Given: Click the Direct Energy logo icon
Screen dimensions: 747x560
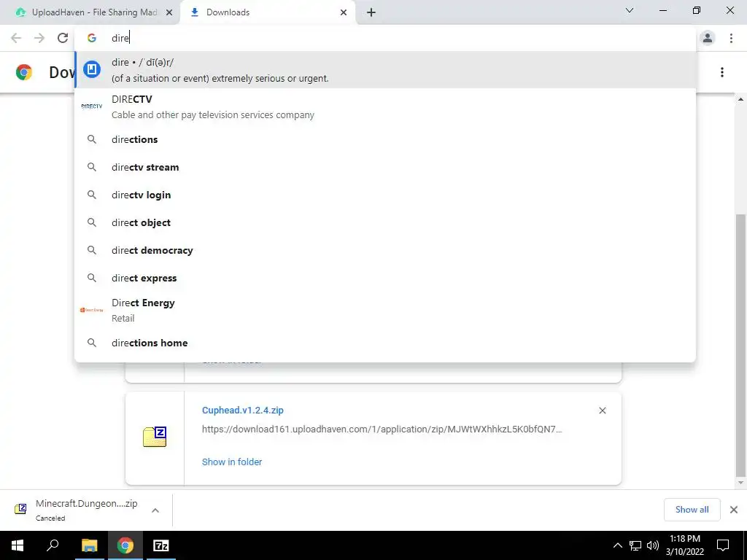Looking at the screenshot, I should [92, 310].
